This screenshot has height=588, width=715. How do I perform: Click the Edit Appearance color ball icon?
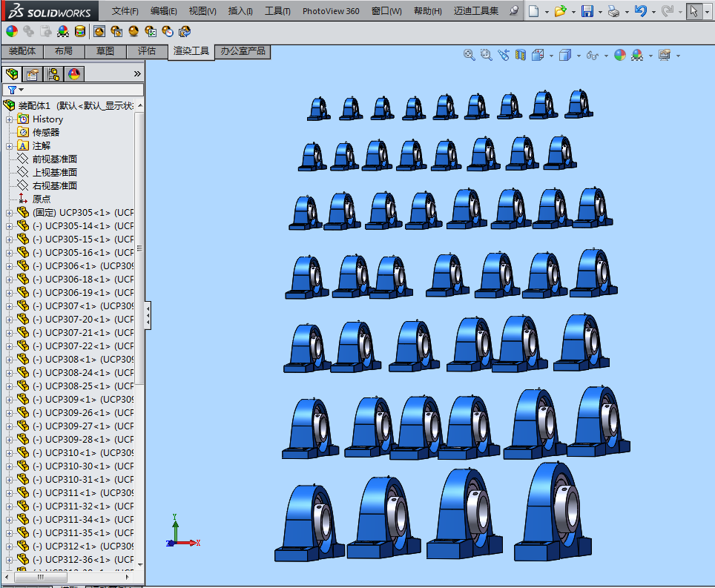(x=12, y=31)
